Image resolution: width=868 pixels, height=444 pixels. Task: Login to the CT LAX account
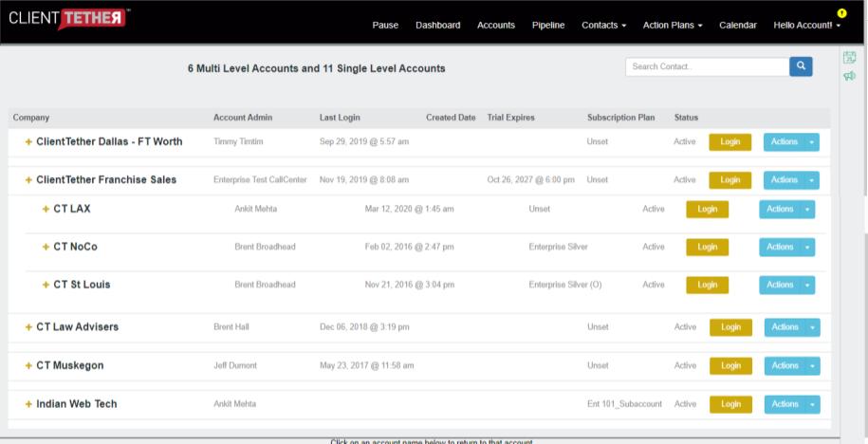tap(708, 210)
